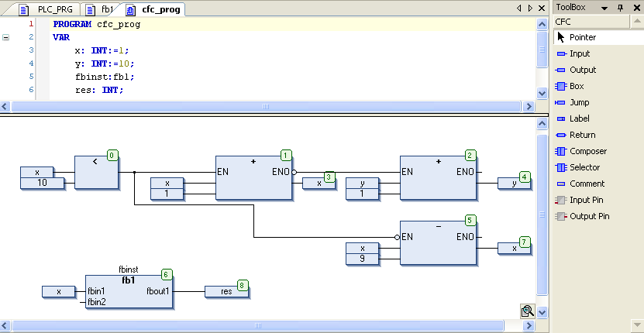Collapse the VAR declaration block
Screen dimensions: 644x333
[6, 37]
